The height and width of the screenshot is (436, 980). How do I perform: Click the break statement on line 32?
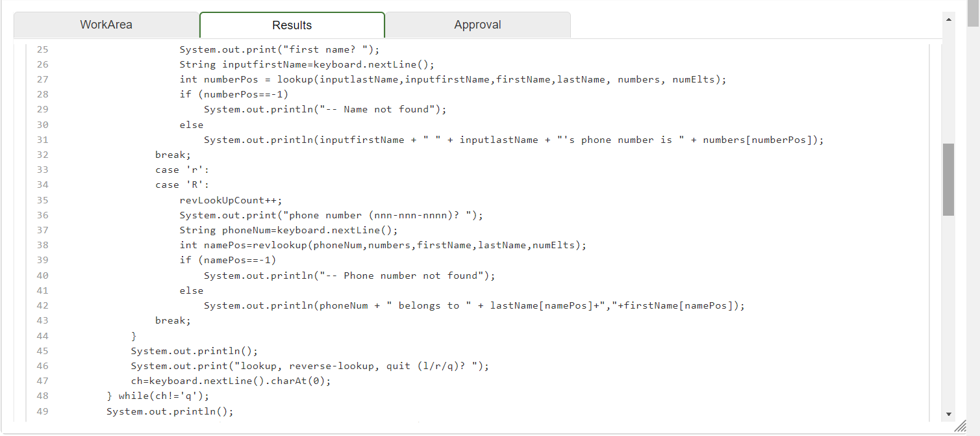pyautogui.click(x=171, y=155)
